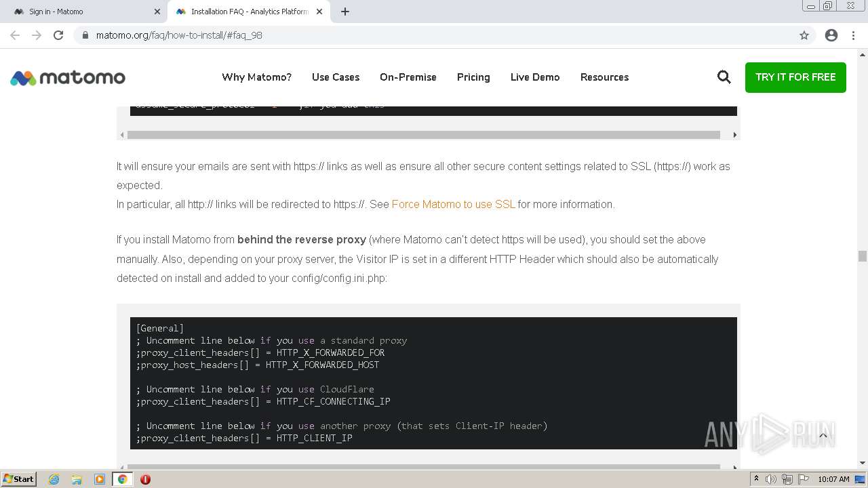The height and width of the screenshot is (488, 868).
Task: Open Chrome three-dot menu
Action: tap(853, 35)
